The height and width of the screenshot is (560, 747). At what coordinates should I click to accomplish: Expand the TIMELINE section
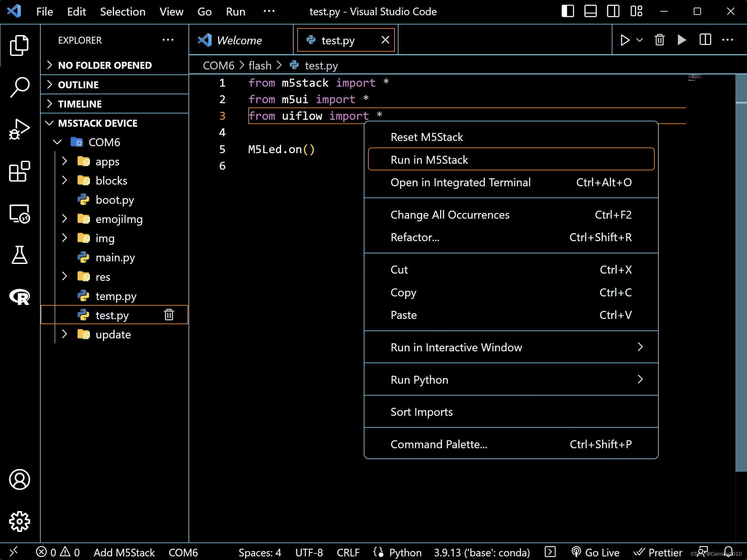pyautogui.click(x=114, y=104)
